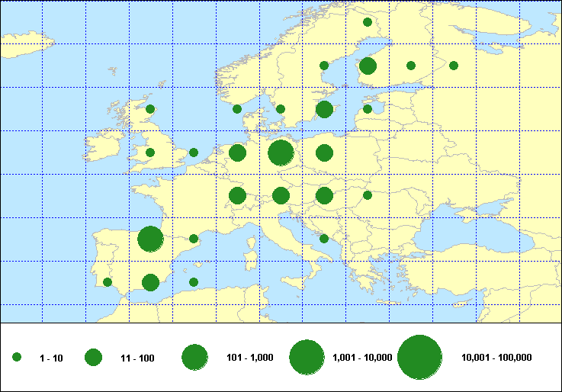Select the 1,001 - 10,000 legend circle
The image size is (562, 392).
(307, 357)
